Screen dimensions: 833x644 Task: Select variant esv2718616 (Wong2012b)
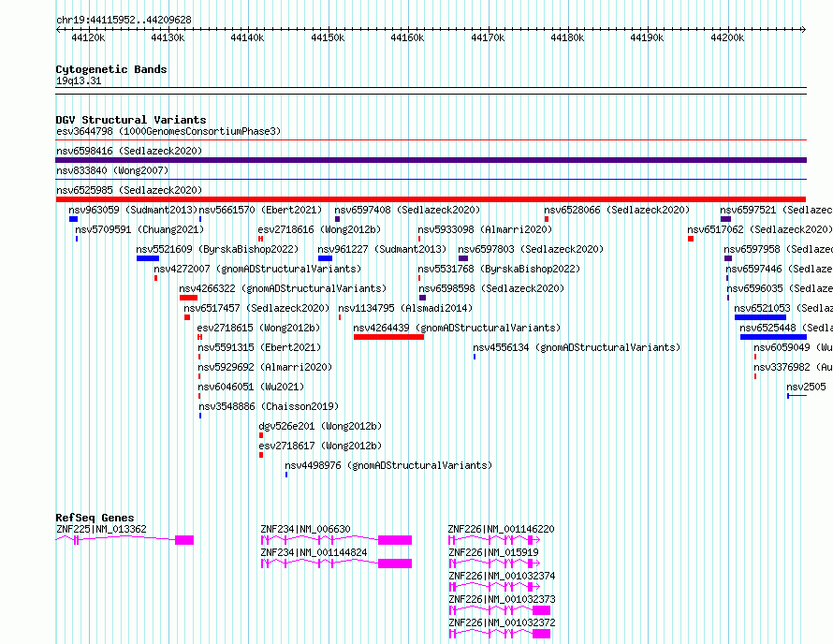(x=320, y=229)
